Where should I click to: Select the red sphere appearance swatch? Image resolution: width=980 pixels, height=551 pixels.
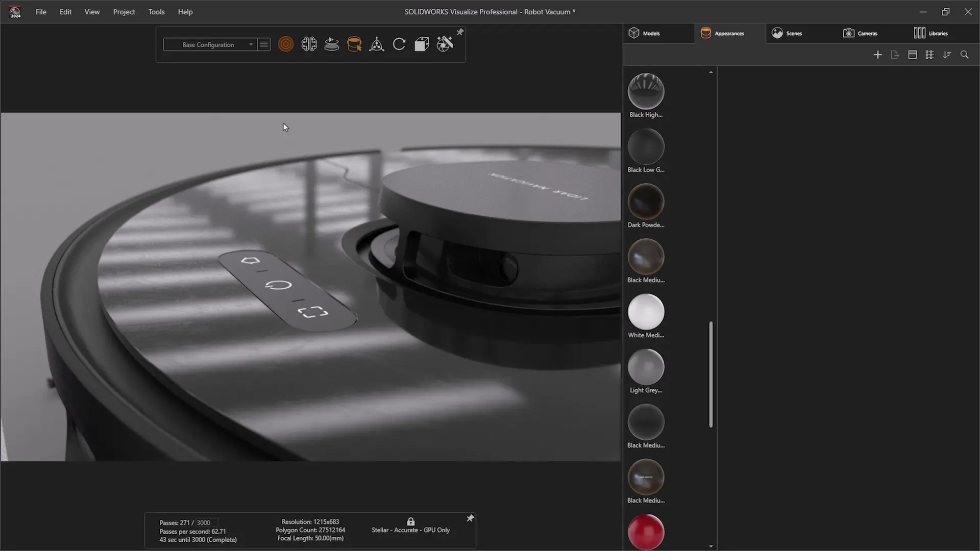tap(646, 532)
